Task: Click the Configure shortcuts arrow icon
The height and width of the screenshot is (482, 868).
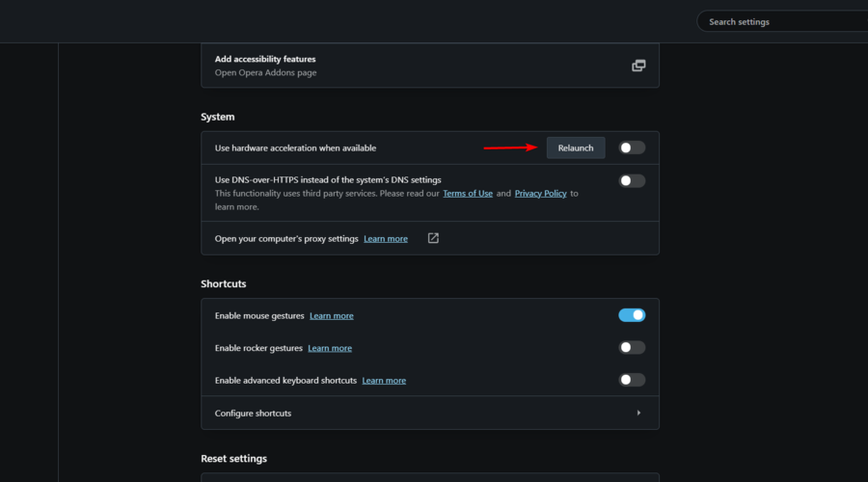Action: point(638,413)
